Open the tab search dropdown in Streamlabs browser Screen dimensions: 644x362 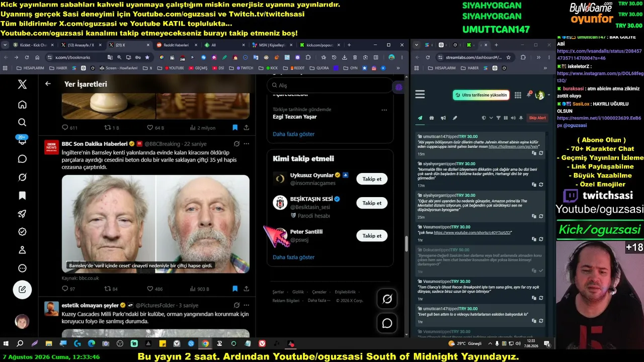coord(416,45)
